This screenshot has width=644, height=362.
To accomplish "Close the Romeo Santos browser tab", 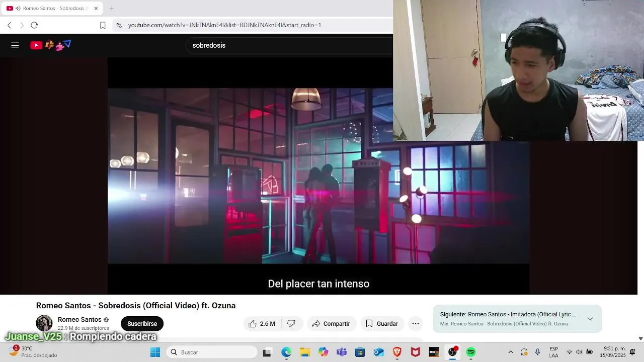I will coord(96,9).
